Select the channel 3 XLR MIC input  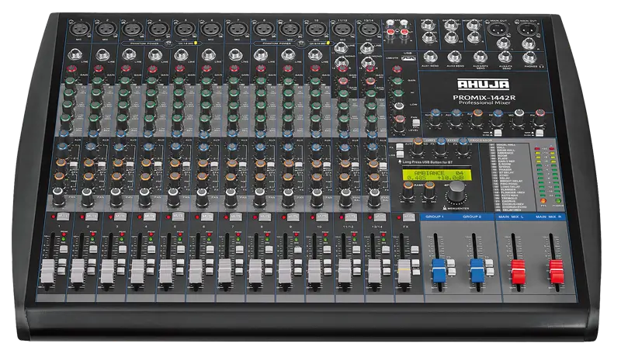pyautogui.click(x=131, y=29)
